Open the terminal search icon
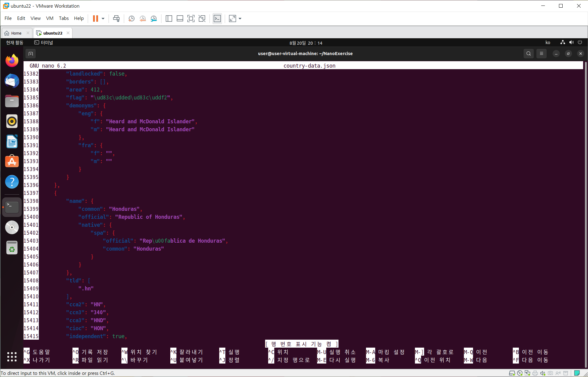This screenshot has height=377, width=588. (528, 54)
